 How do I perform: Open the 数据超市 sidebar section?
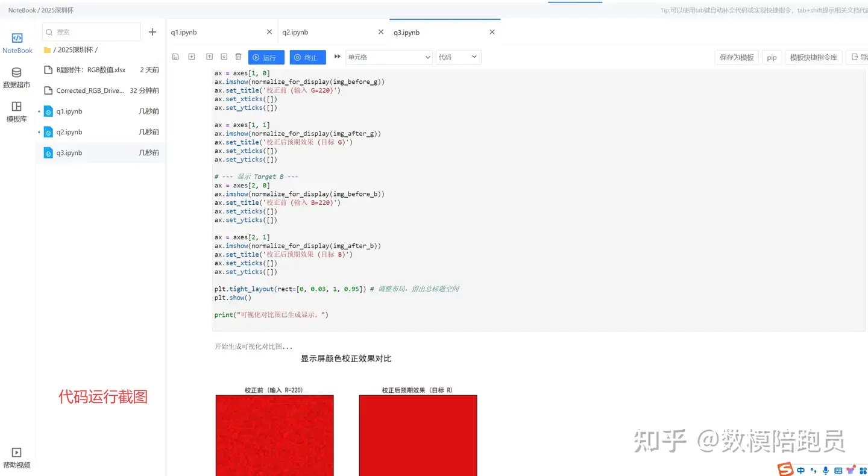tap(16, 78)
